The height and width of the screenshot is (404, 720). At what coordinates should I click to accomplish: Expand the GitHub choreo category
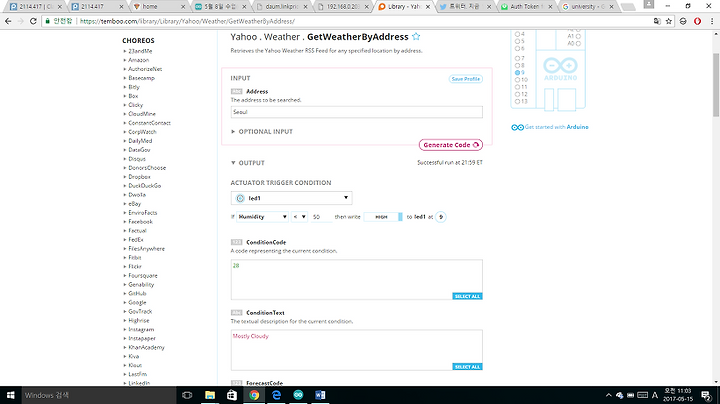[x=135, y=293]
